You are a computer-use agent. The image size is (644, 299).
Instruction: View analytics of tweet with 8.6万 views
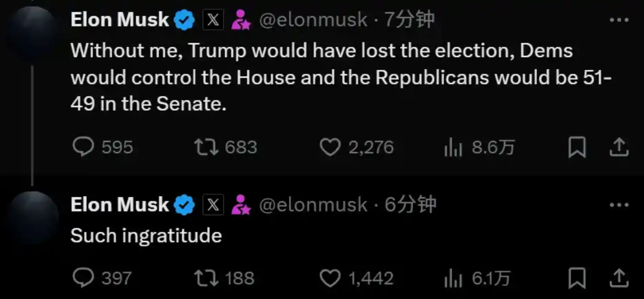coord(453,148)
